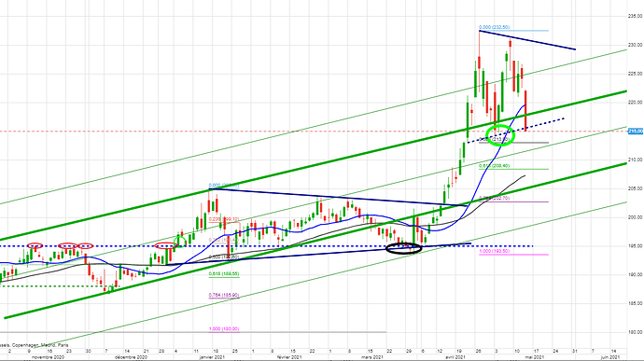Click the 230,00 price axis label
Screen dimensions: 644x361
click(636, 45)
